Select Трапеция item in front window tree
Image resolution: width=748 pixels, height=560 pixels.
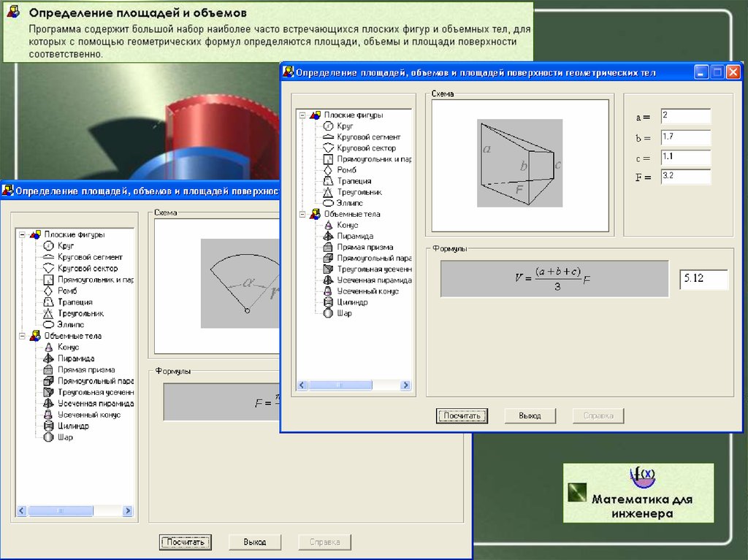coord(354,181)
